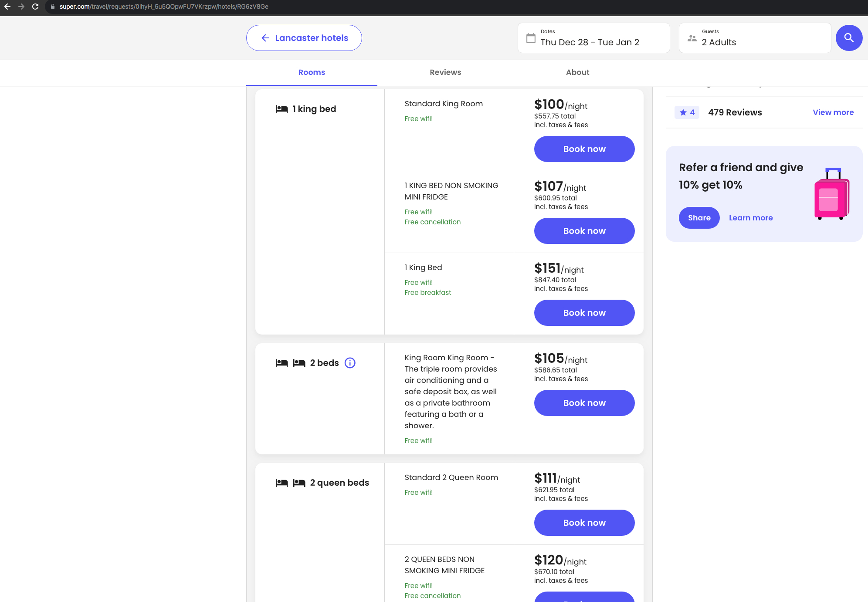Click the guests icon next to 2 Adults

click(691, 38)
